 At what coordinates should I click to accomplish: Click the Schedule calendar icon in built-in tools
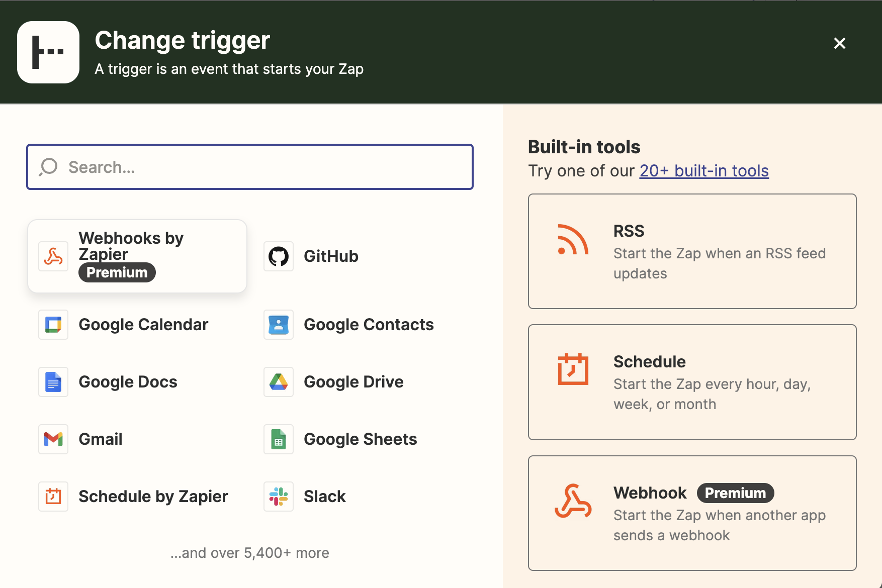click(x=573, y=369)
